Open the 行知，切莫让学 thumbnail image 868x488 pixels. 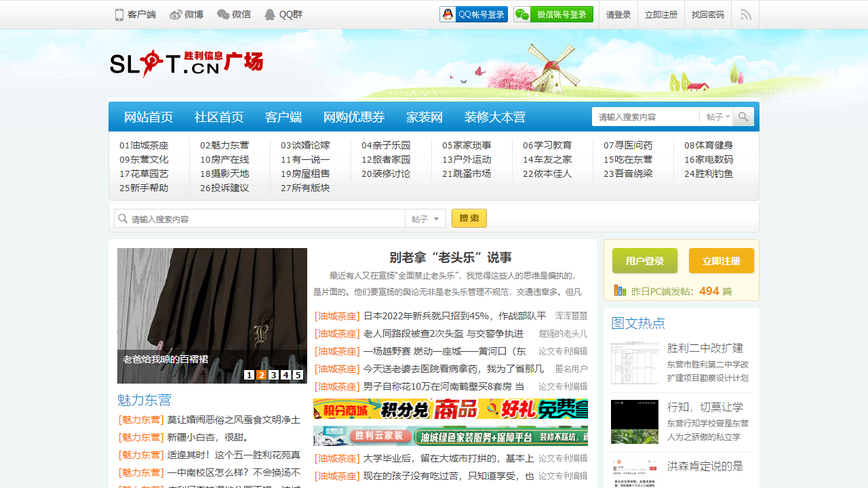(x=635, y=422)
